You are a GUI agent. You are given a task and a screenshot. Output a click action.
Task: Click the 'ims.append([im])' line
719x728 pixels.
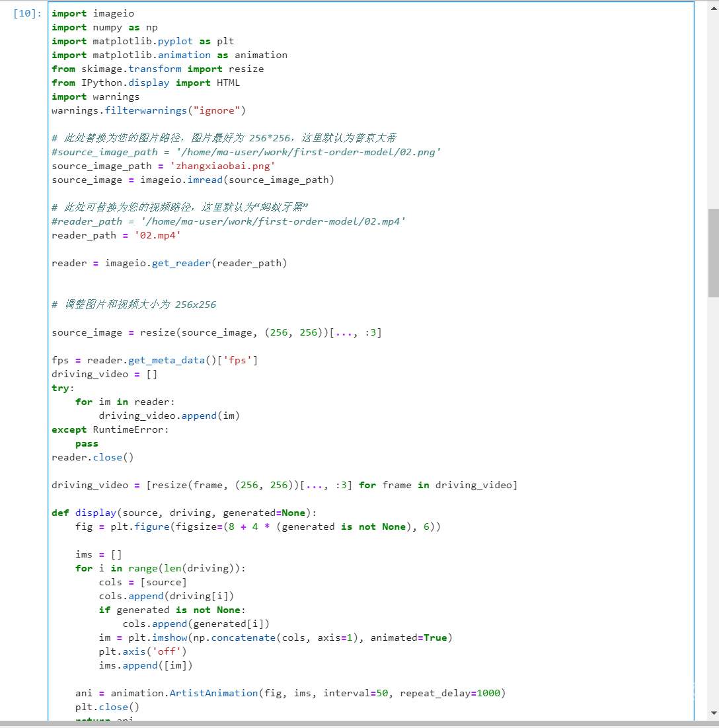pos(145,666)
